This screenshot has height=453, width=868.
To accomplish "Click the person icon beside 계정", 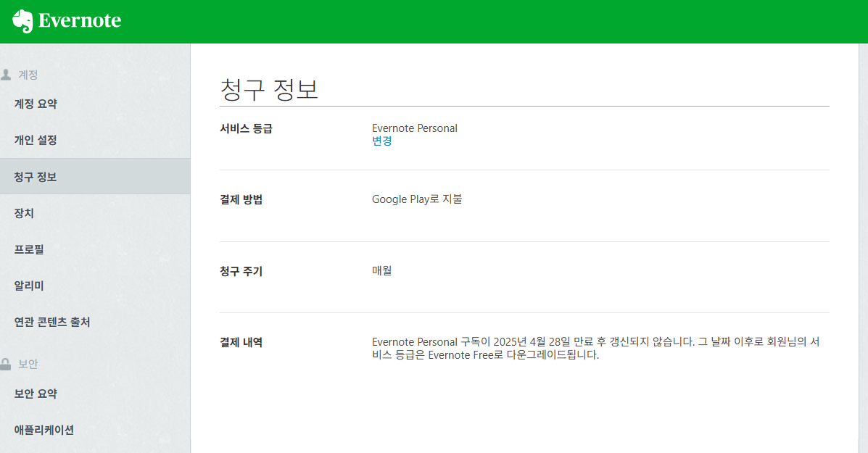I will point(6,74).
